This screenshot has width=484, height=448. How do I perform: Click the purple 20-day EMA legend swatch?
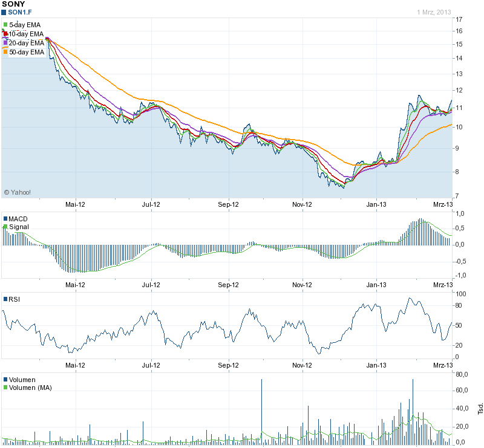click(x=5, y=43)
